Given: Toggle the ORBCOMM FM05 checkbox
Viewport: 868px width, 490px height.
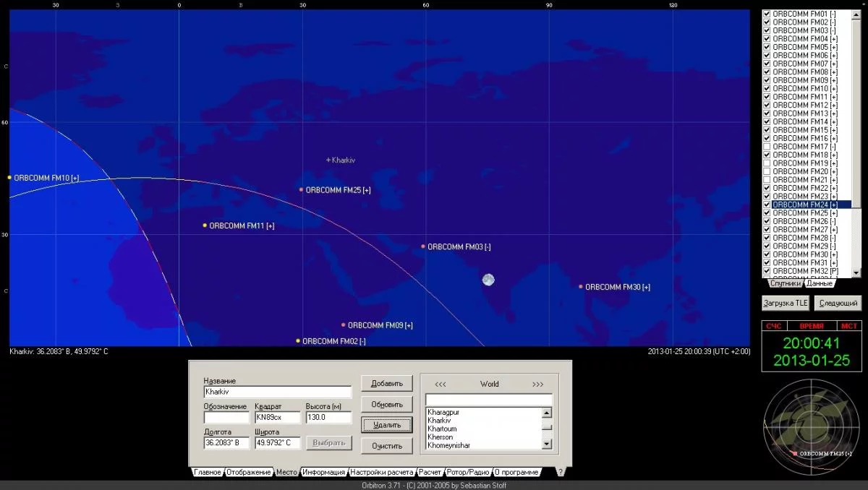Looking at the screenshot, I should tap(767, 47).
